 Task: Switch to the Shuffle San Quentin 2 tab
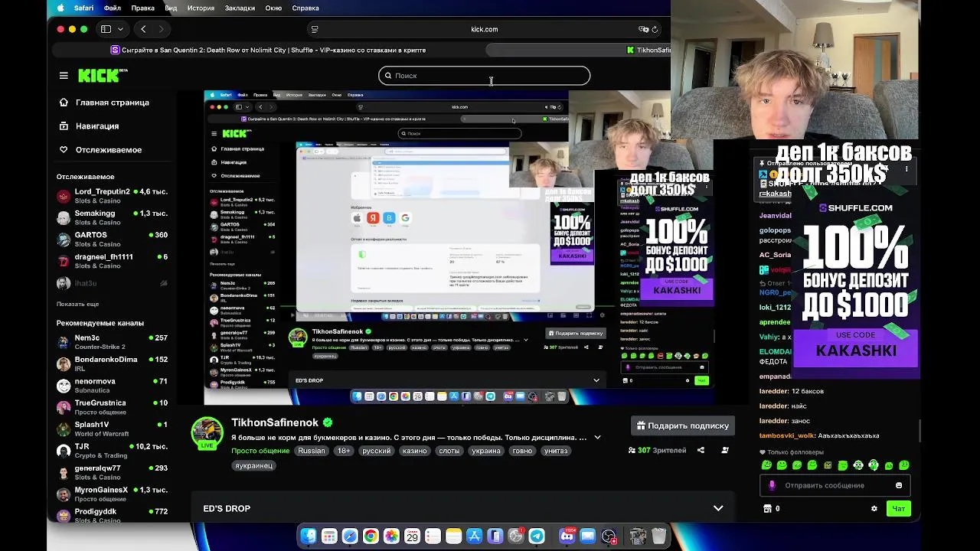(x=268, y=50)
